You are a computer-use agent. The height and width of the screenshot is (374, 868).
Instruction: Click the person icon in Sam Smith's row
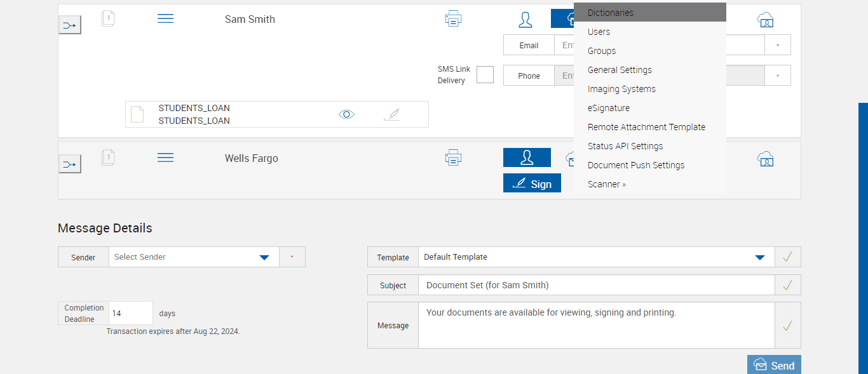tap(526, 19)
